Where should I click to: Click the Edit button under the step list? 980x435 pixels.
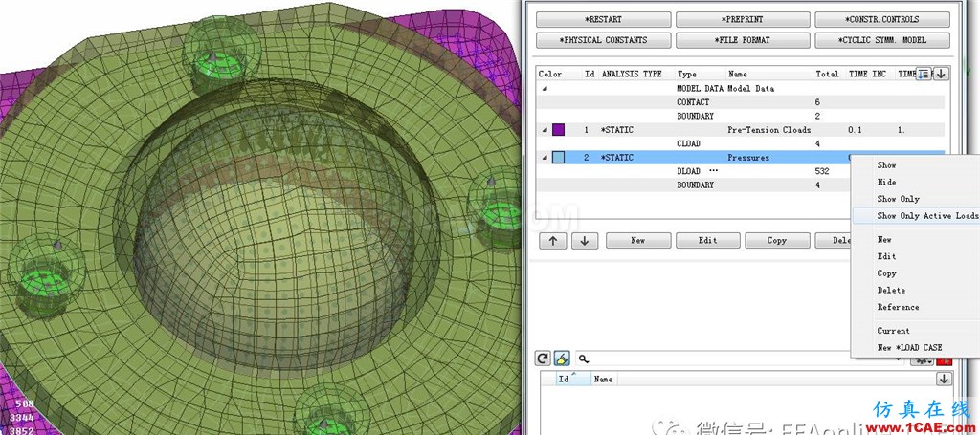707,240
